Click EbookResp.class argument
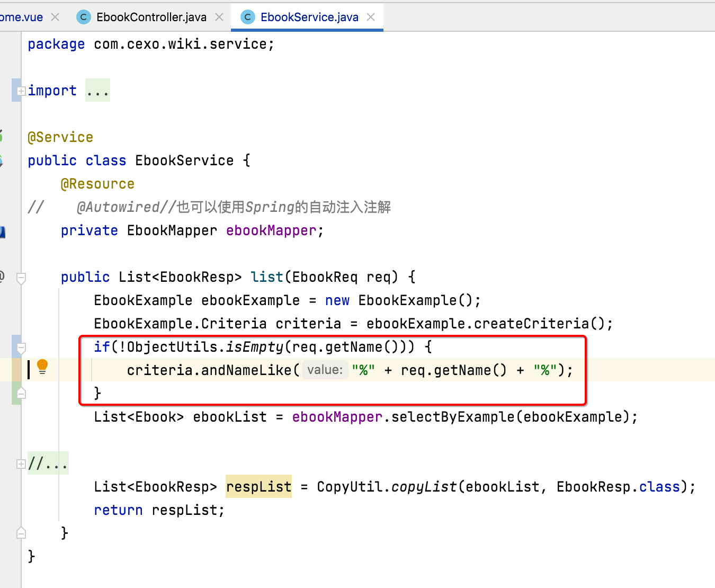The height and width of the screenshot is (588, 715). point(618,487)
